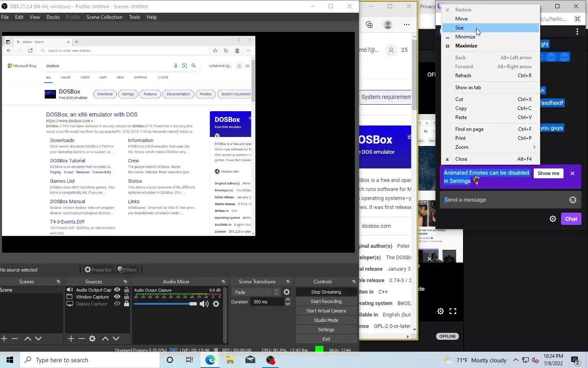Click Edge Collections icon in browser toolbar
Screen dimensions: 588x368
tap(369, 25)
